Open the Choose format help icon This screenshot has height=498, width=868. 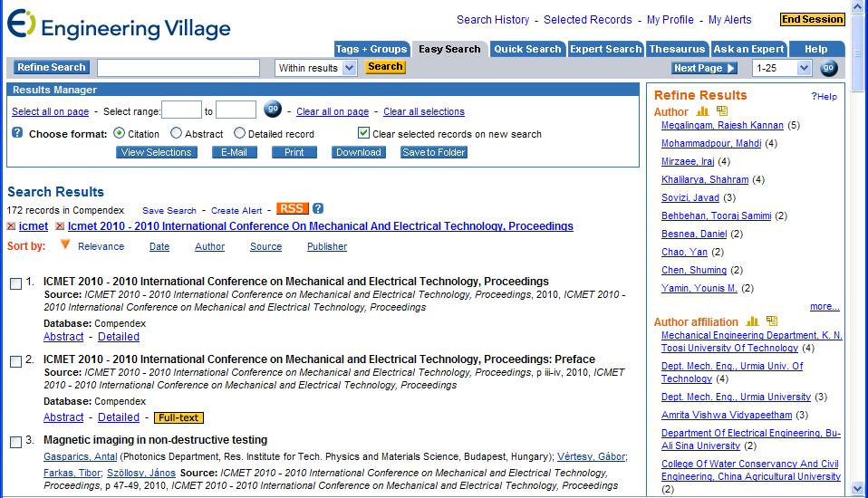point(17,133)
